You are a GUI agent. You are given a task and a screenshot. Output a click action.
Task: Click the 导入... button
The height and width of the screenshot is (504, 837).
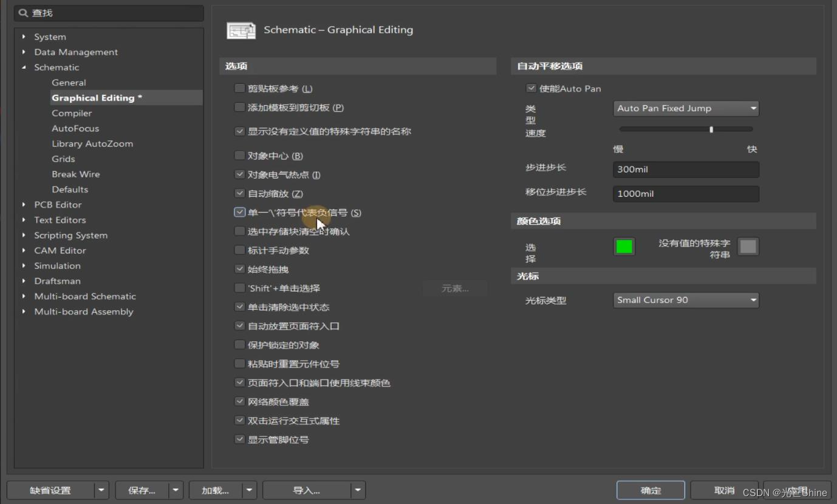pyautogui.click(x=307, y=490)
